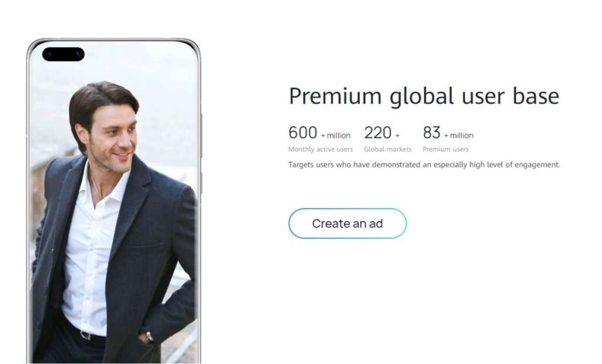Image resolution: width=602 pixels, height=364 pixels.
Task: Select the Premium users label
Action: (446, 150)
